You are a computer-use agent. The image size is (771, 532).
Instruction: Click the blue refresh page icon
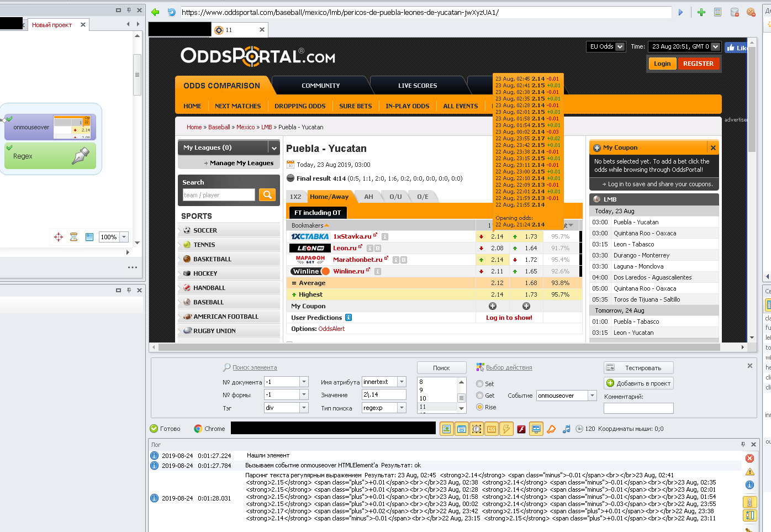171,12
